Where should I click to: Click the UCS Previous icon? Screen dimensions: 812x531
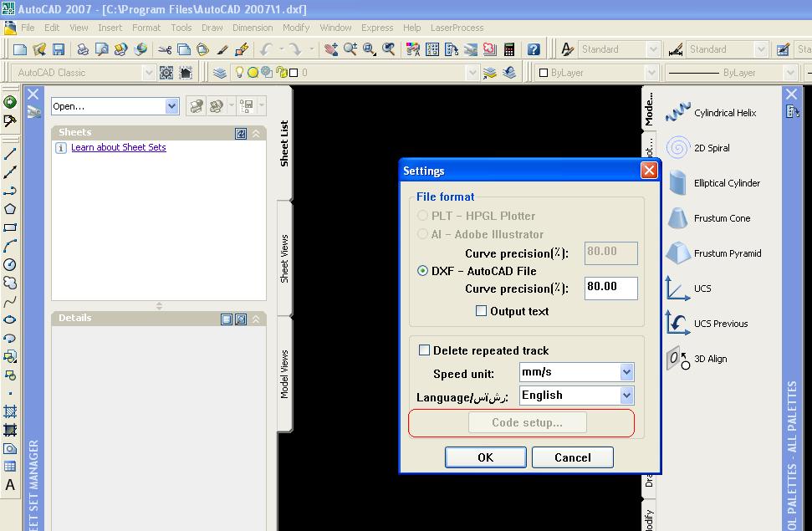click(x=678, y=324)
